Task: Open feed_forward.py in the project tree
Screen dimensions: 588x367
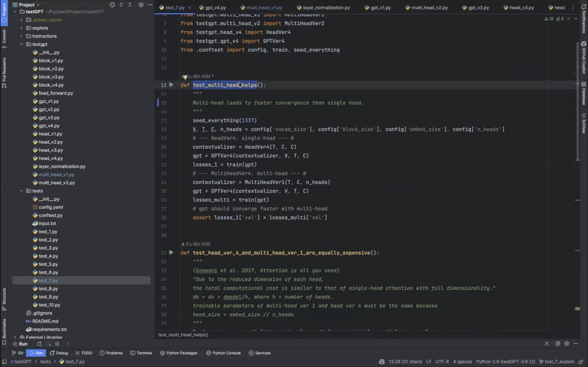Action: [x=56, y=93]
